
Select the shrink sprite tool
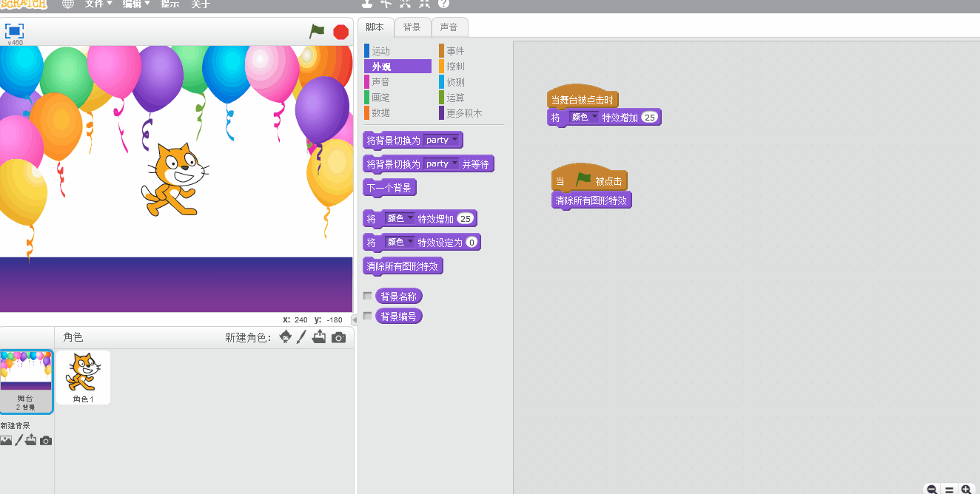coord(424,3)
